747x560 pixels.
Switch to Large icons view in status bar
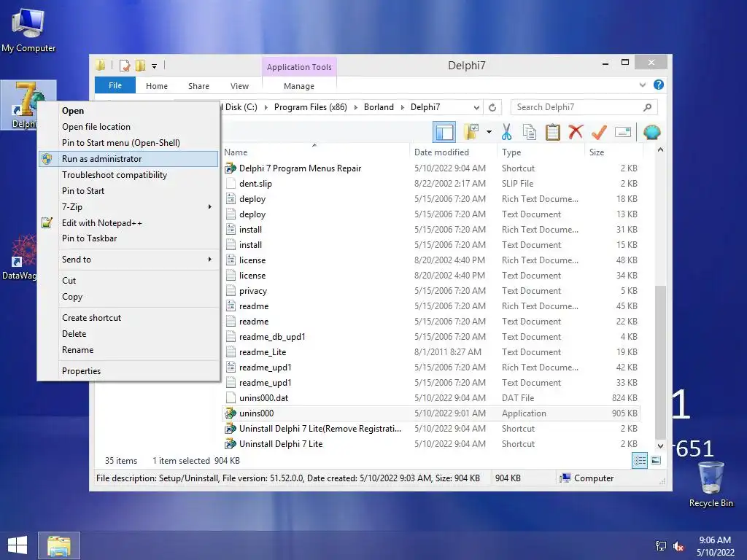[x=656, y=461]
